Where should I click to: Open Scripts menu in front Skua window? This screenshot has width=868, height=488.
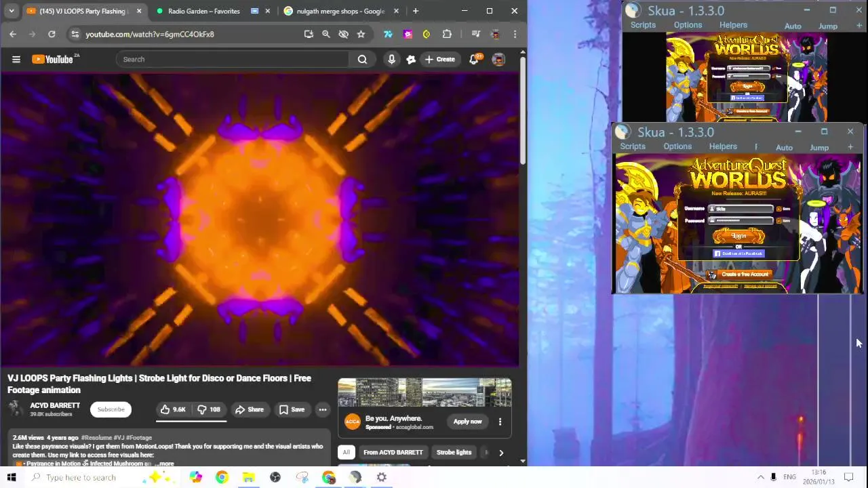point(633,146)
